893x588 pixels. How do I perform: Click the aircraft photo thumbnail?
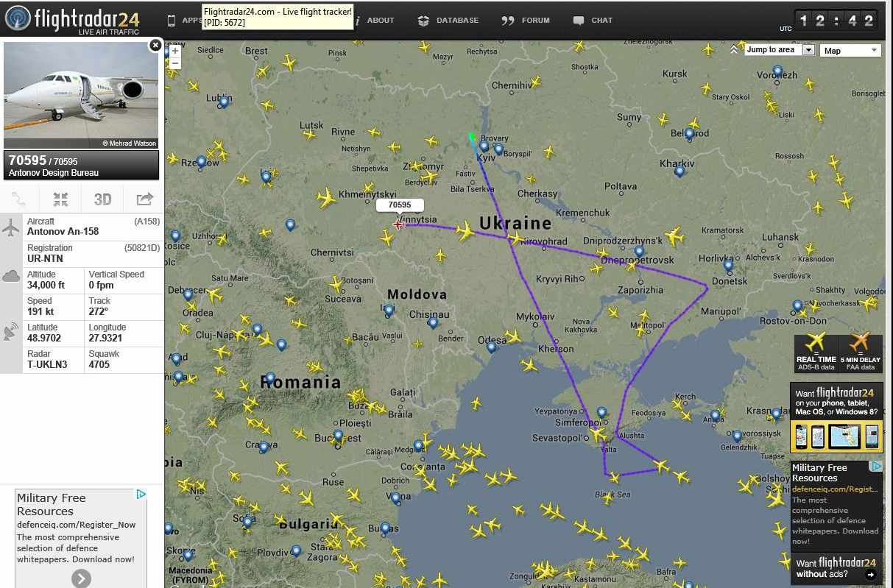point(81,96)
